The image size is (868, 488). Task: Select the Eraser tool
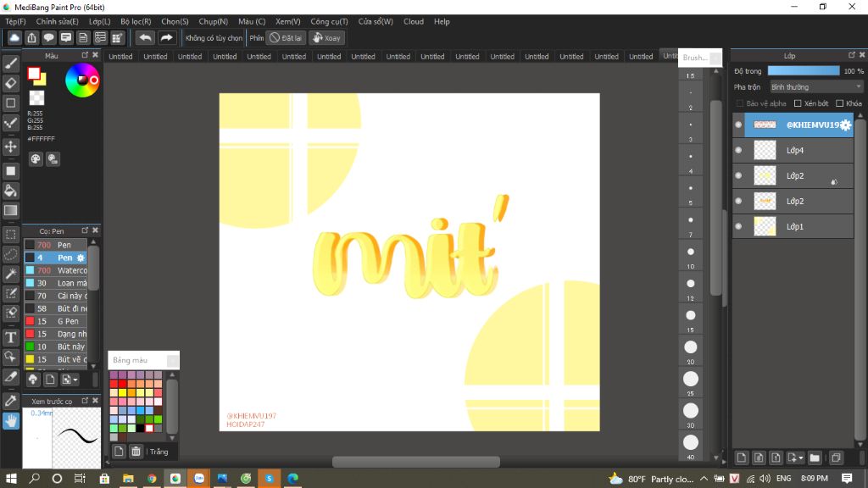click(10, 83)
